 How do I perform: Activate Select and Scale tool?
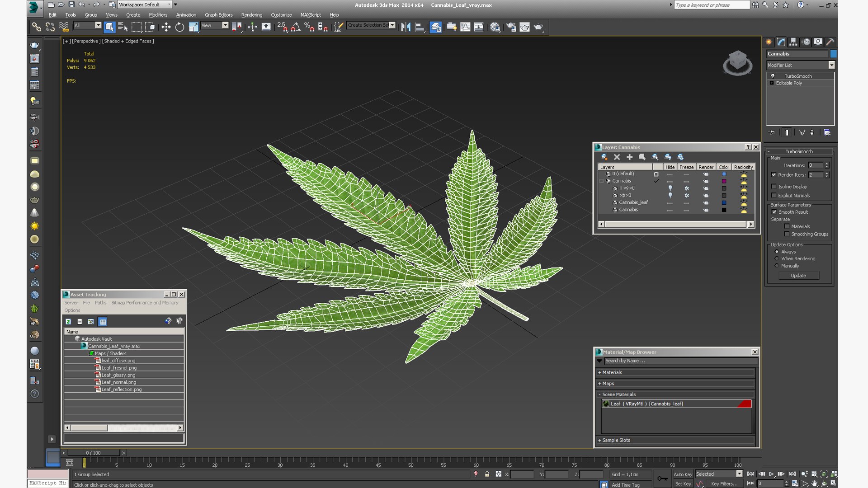[x=193, y=27]
